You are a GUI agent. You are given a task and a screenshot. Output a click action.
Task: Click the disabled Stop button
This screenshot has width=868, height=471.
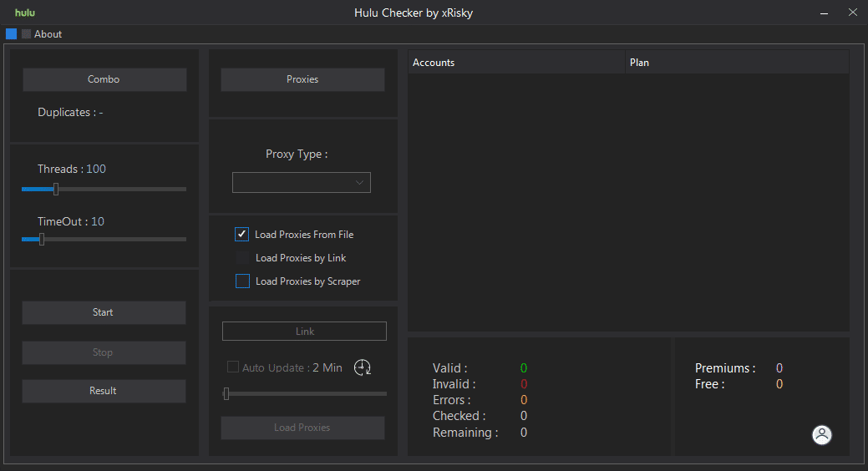[x=104, y=352]
